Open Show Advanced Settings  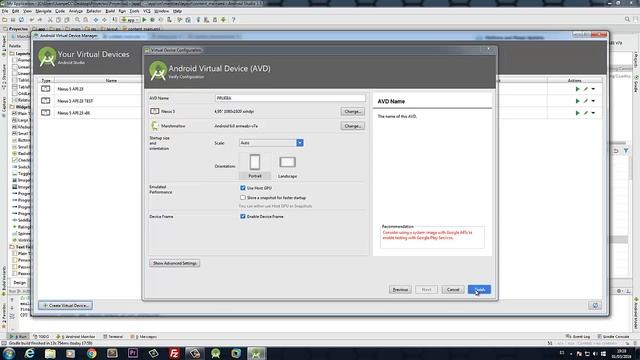pyautogui.click(x=175, y=263)
